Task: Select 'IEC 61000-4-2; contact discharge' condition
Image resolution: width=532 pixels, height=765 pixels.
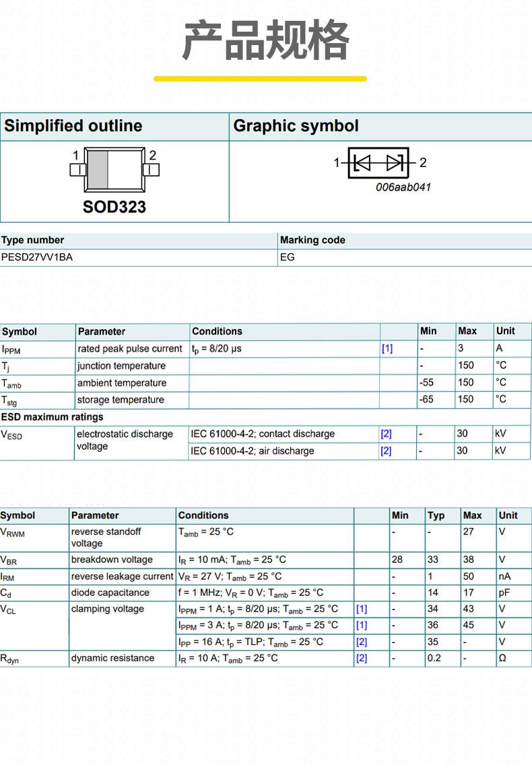Action: pyautogui.click(x=263, y=434)
